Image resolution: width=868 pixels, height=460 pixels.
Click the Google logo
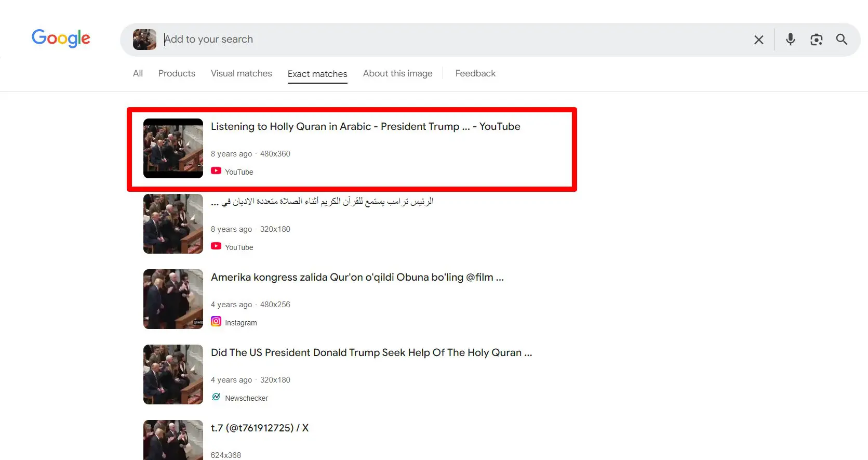(x=61, y=38)
